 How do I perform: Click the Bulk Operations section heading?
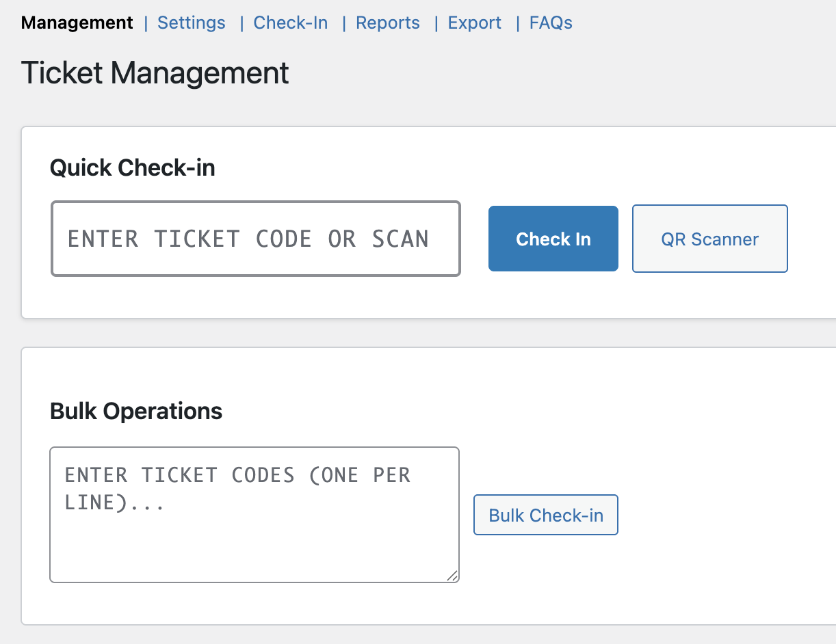coord(136,411)
